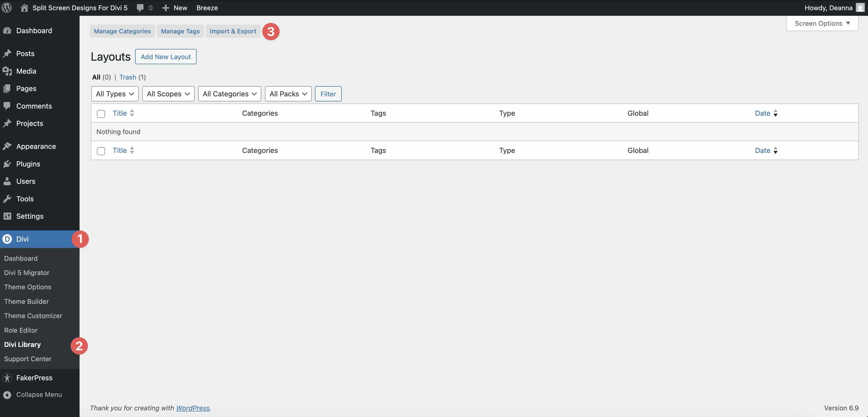
Task: Click the WordPress logo in admin bar
Action: 6,7
